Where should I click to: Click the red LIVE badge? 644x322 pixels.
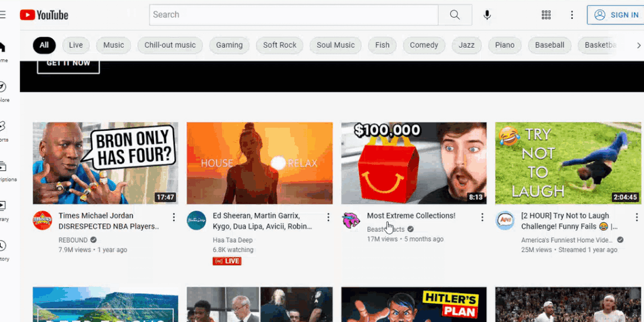click(227, 261)
